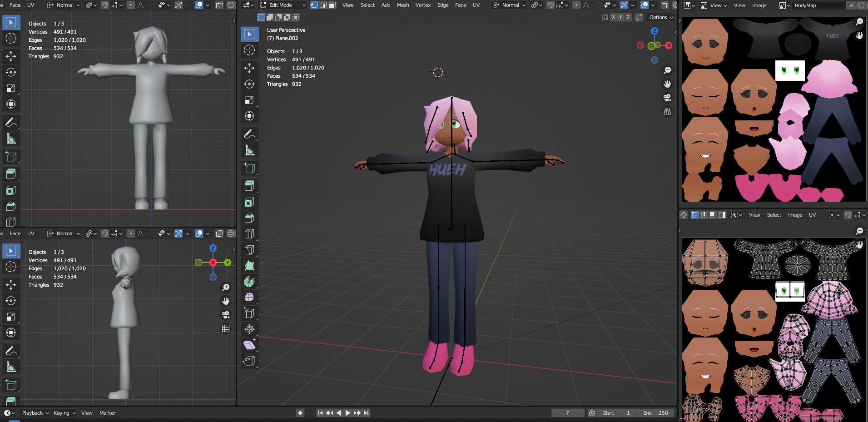Expand the Options dropdown in main viewport

[x=661, y=17]
